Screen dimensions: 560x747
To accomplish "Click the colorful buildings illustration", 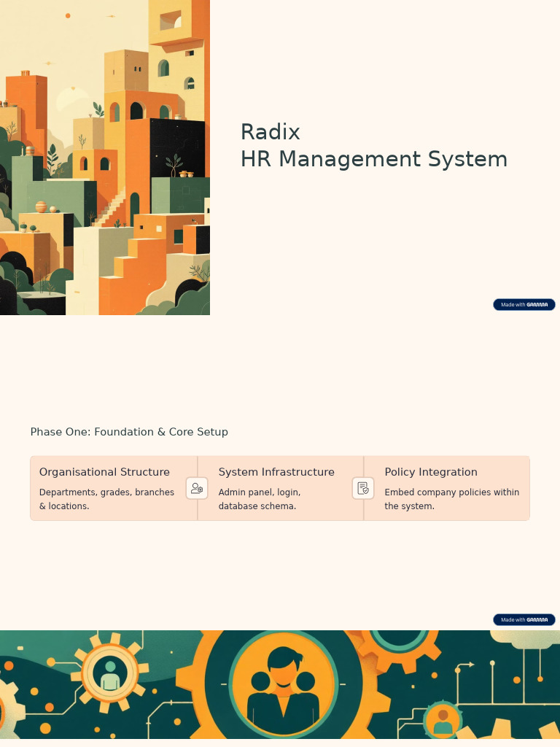I will pos(105,158).
